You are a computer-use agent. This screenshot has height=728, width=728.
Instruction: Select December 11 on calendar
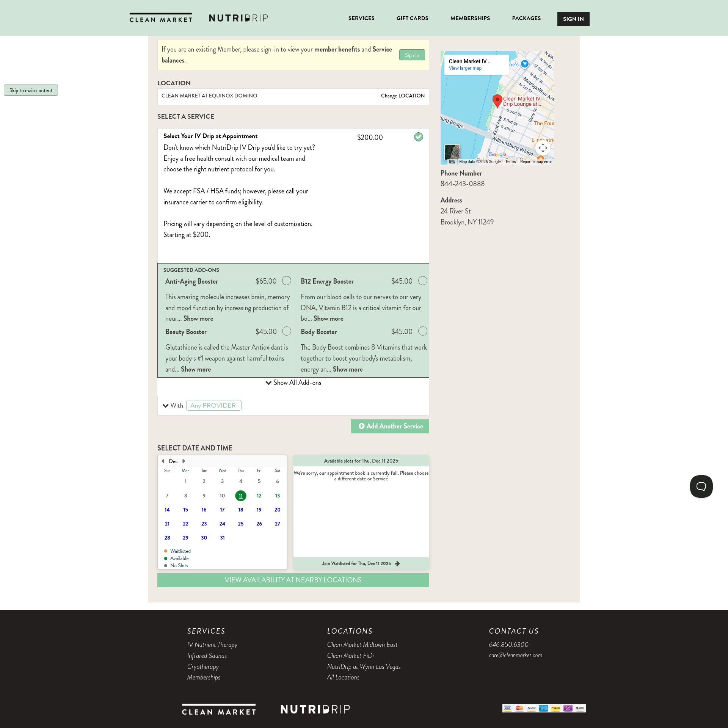pos(241,496)
